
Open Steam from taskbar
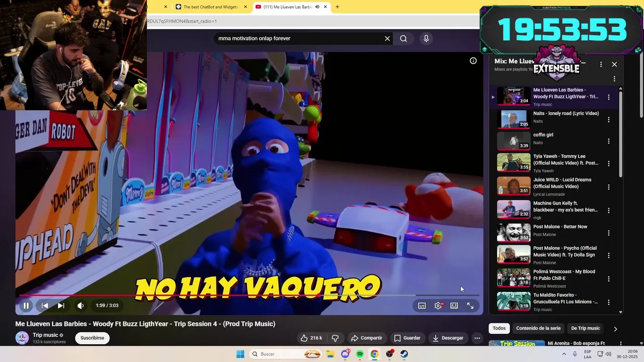coord(404,354)
